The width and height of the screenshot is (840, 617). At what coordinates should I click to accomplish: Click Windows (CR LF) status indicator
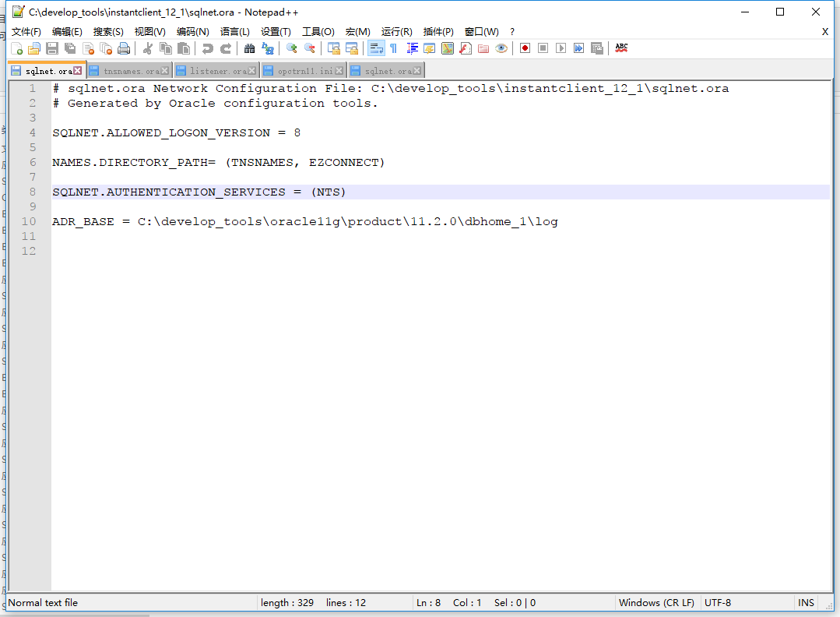[x=656, y=602]
